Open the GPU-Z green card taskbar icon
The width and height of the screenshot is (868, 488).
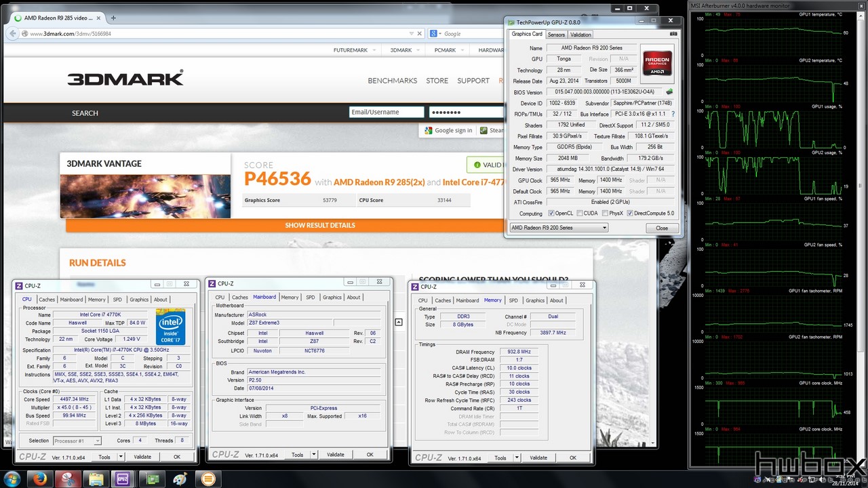coord(152,479)
